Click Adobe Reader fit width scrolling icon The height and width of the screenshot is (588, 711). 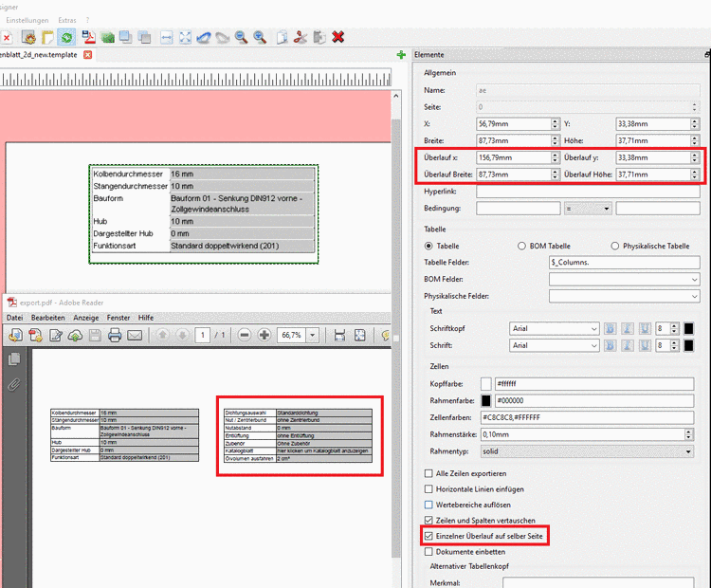coord(339,336)
